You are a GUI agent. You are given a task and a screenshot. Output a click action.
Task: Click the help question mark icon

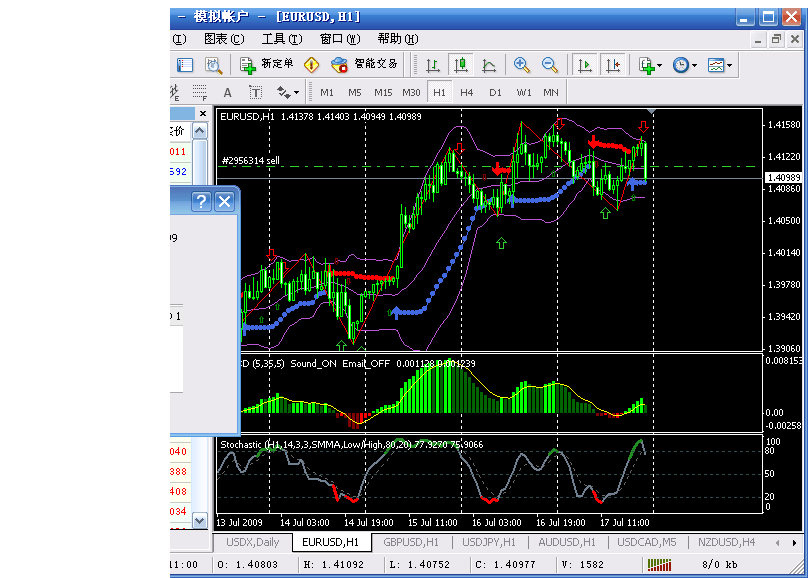(201, 202)
